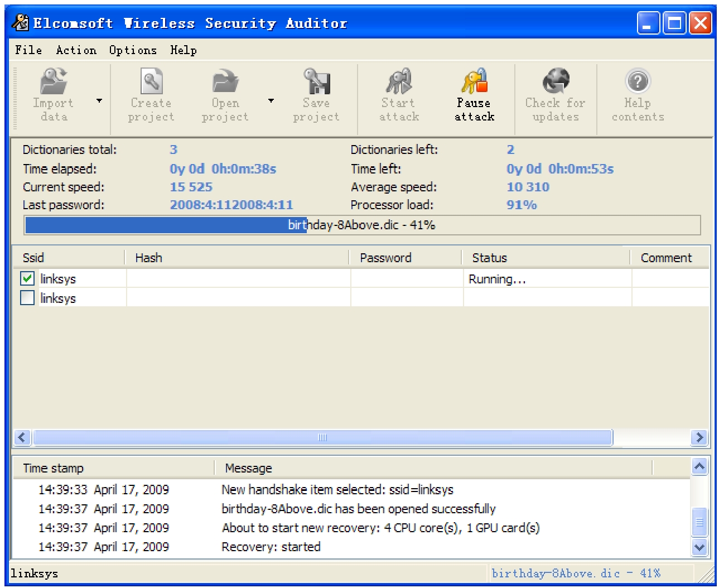Open the Import data dropdown arrow
Screen dimensions: 719x588
(x=99, y=101)
